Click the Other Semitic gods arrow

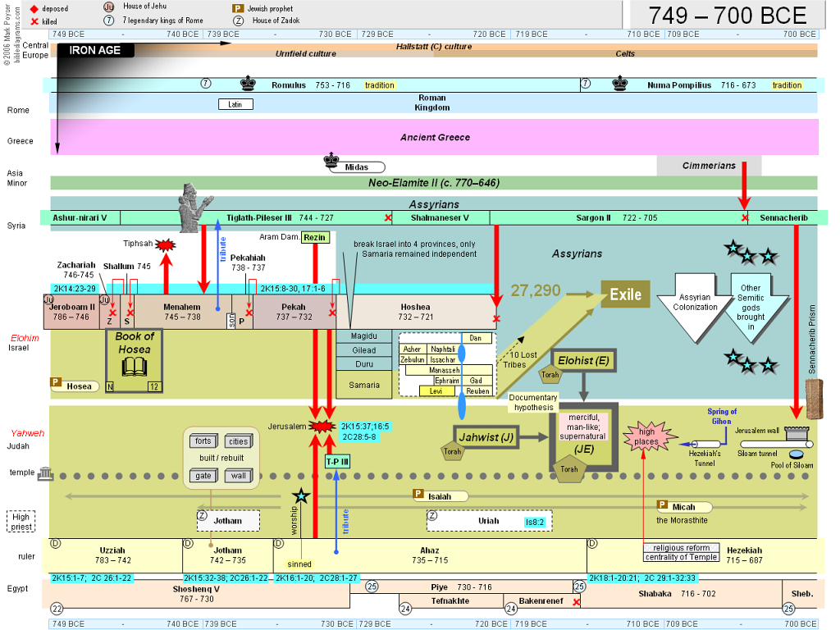pyautogui.click(x=751, y=307)
